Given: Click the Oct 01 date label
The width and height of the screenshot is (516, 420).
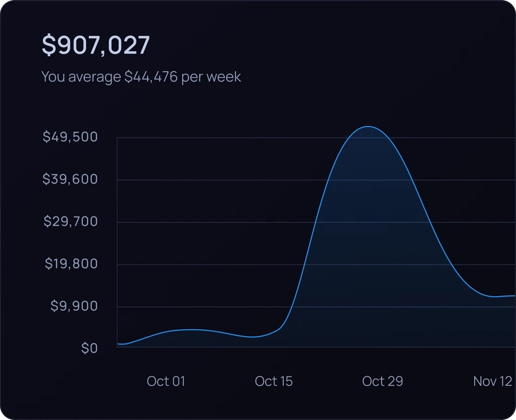Looking at the screenshot, I should pyautogui.click(x=166, y=381).
